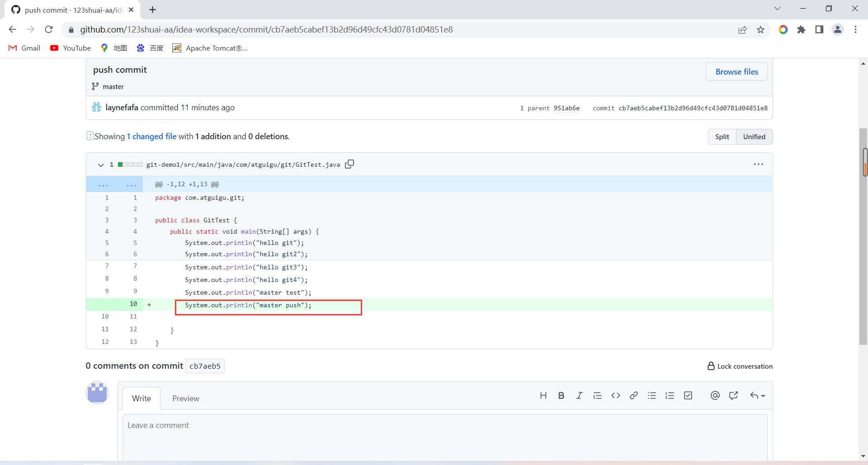Close the push commit tab

131,9
